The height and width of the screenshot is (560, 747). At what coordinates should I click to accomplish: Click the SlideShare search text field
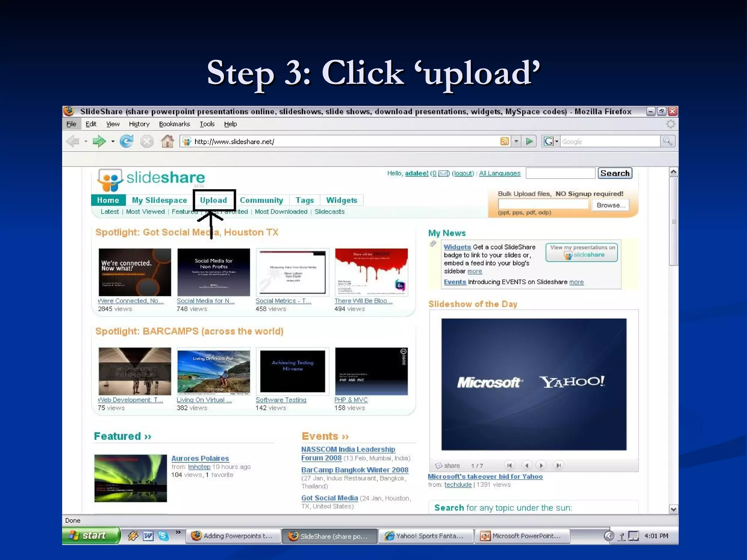[560, 173]
